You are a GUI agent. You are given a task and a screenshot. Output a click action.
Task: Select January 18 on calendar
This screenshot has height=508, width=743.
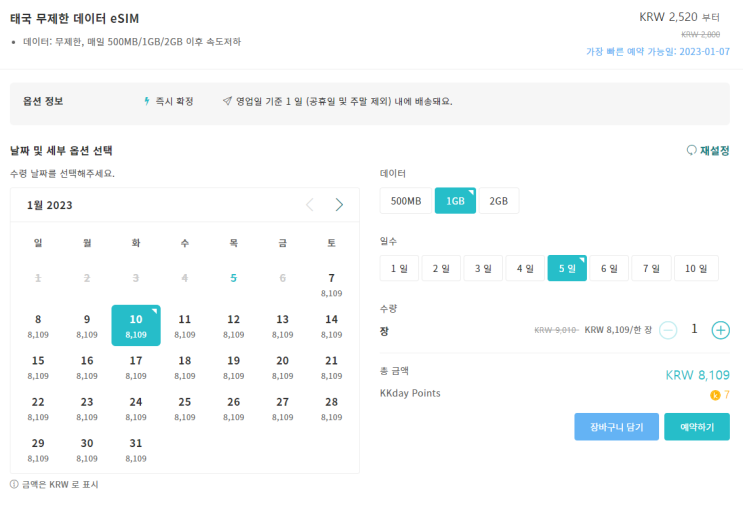[185, 367]
